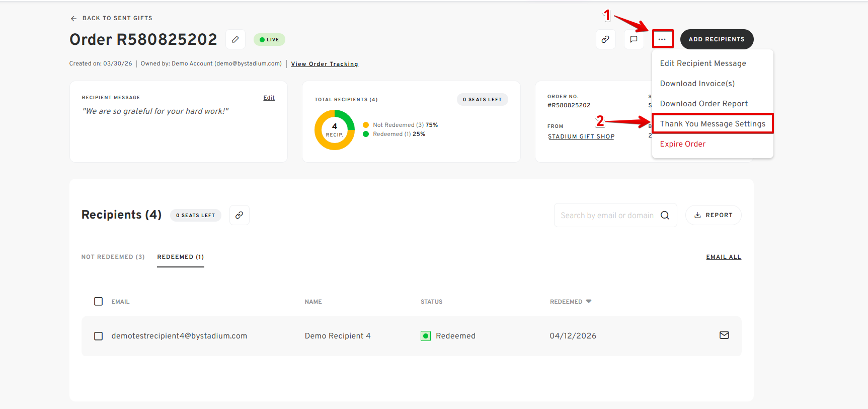This screenshot has width=868, height=409.
Task: Check the select-all checkbox in table header
Action: pos(99,302)
